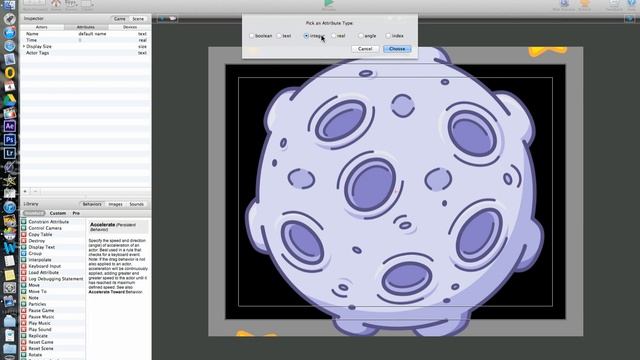640x360 pixels.
Task: Select Move behavior icon
Action: tap(24, 285)
